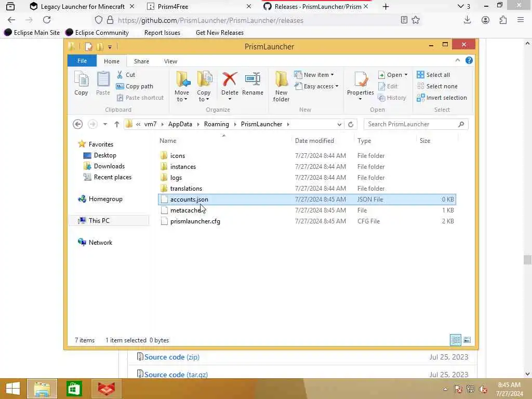The image size is (532, 399).
Task: Refresh the PrismLauncher folder view
Action: (351, 124)
